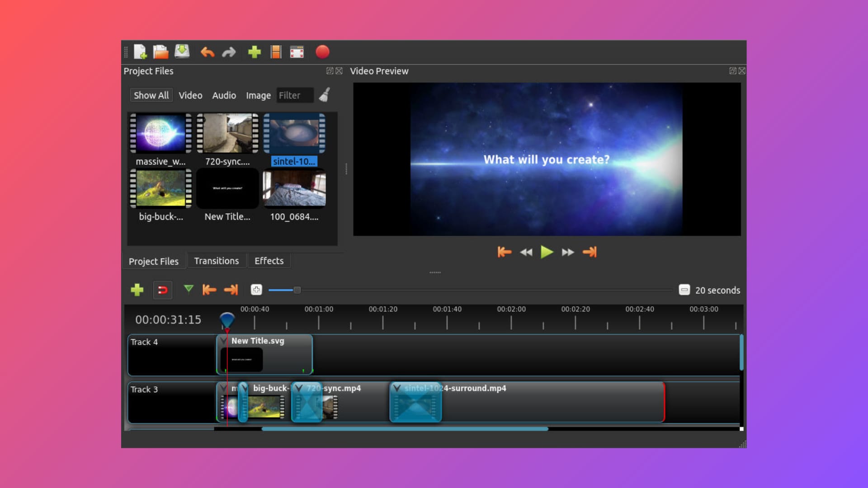The height and width of the screenshot is (488, 868).
Task: Jump to the next marker on timeline toolbar
Action: tap(231, 290)
